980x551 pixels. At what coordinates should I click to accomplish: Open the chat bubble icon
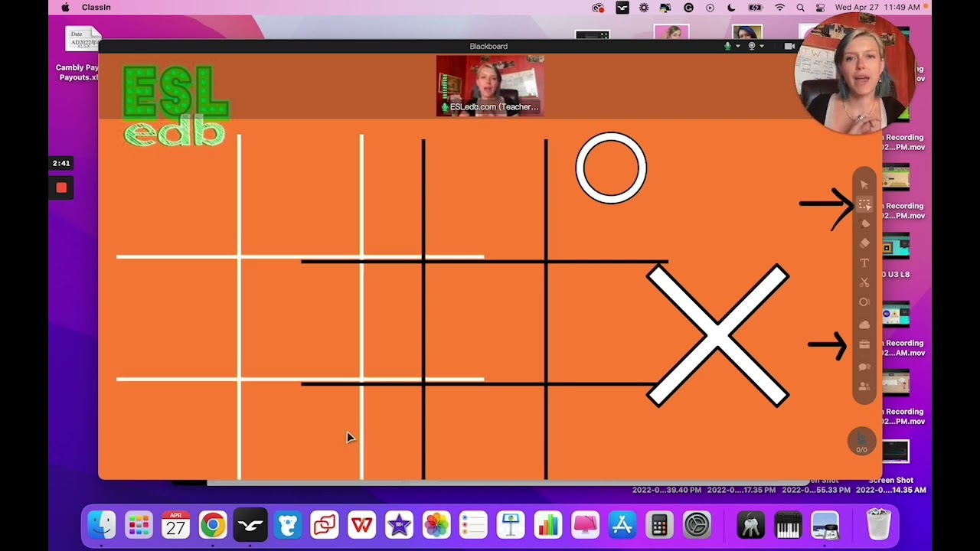(864, 367)
